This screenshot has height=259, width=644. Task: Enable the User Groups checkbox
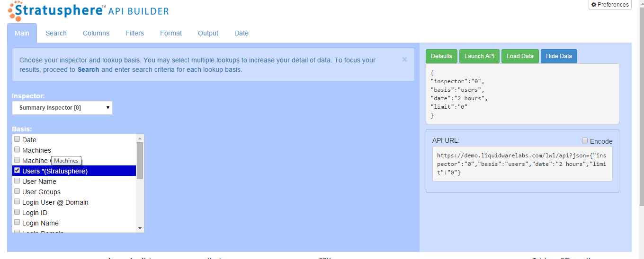click(17, 191)
